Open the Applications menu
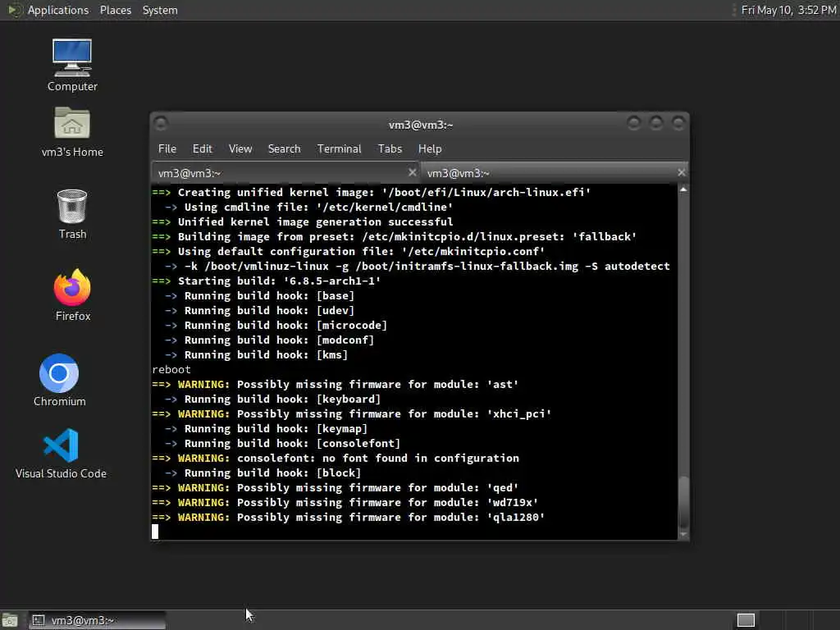The height and width of the screenshot is (630, 840). pos(58,10)
